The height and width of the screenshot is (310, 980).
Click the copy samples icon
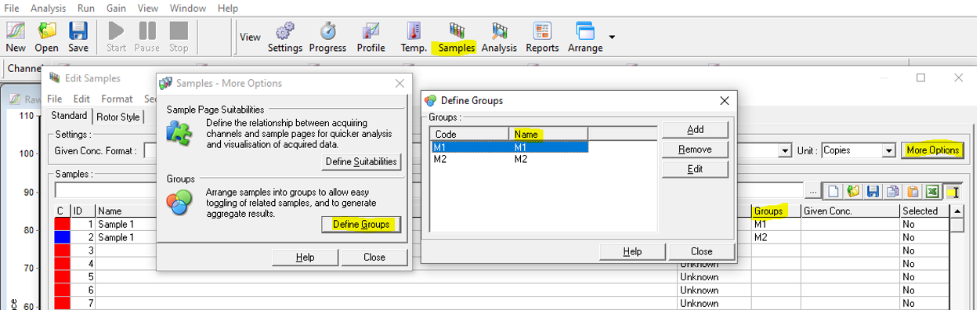[x=892, y=191]
